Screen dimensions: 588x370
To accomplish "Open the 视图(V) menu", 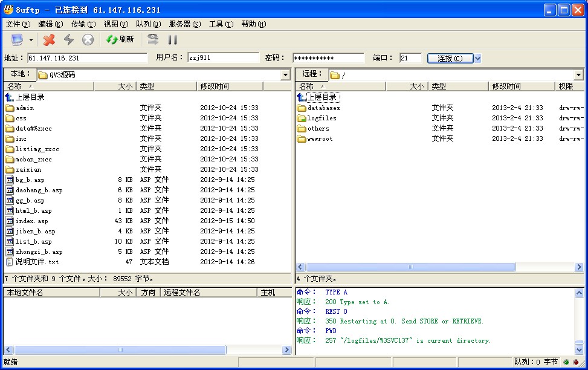I will [x=116, y=24].
